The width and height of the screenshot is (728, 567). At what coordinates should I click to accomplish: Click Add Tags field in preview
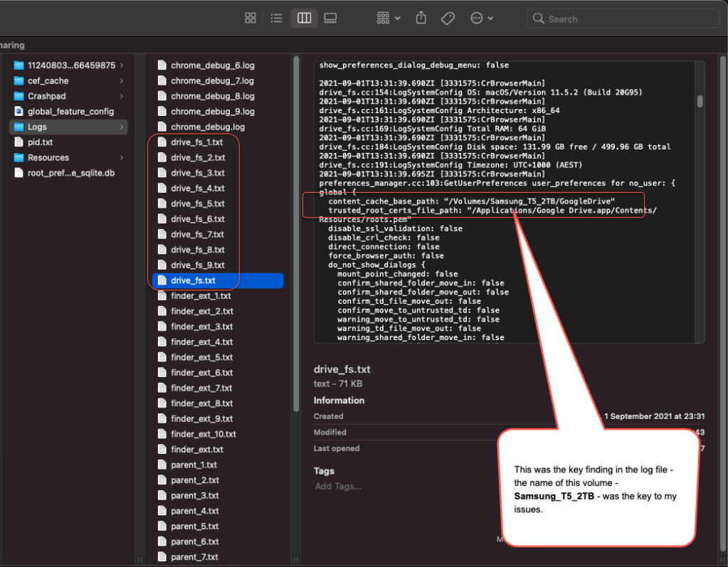click(338, 486)
